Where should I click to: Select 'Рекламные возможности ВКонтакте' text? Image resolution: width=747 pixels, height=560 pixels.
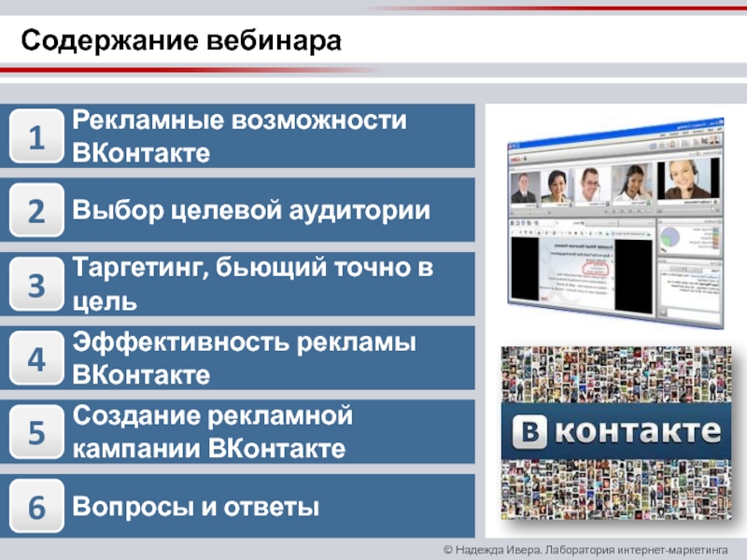tap(240, 136)
